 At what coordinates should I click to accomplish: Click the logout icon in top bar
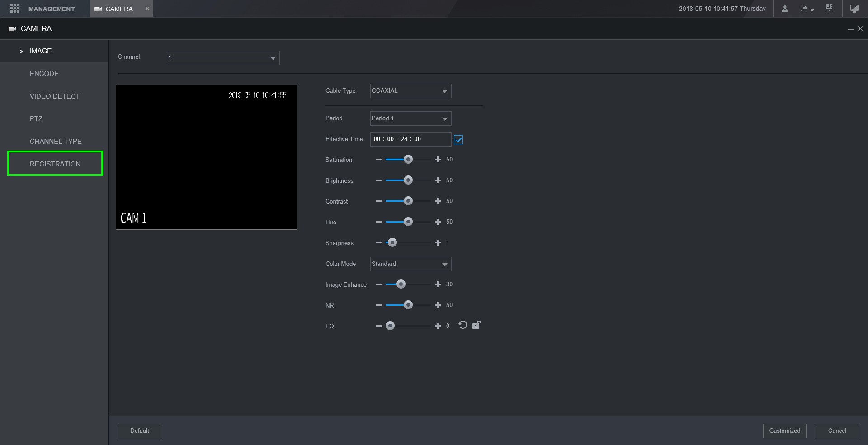(x=804, y=9)
